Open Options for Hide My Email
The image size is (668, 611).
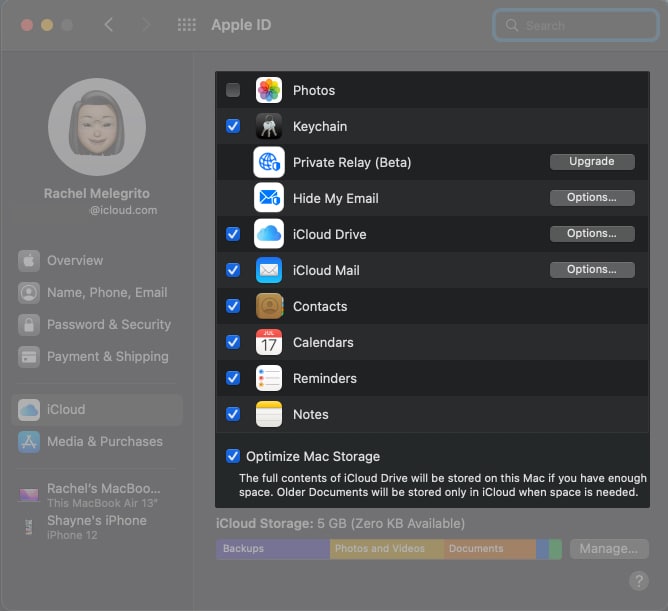click(x=592, y=198)
